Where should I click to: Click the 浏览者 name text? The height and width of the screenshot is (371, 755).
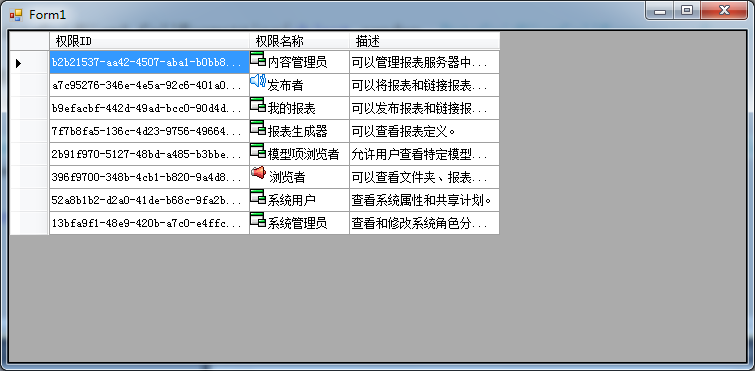click(x=287, y=178)
